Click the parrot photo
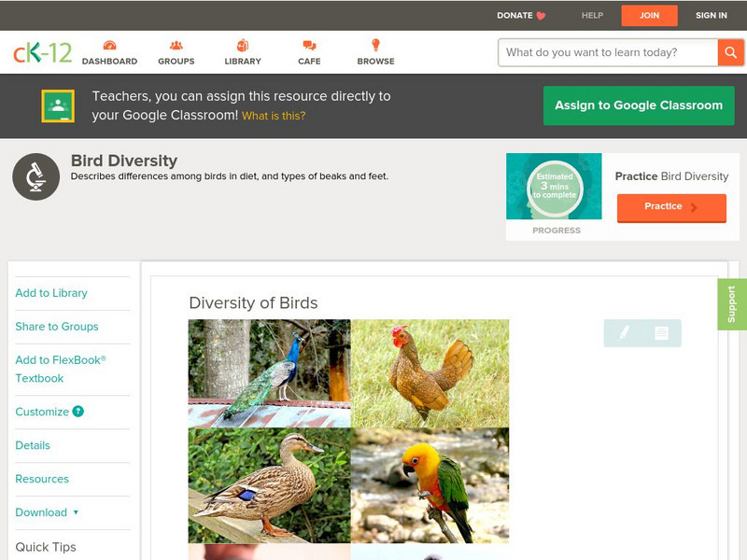 pyautogui.click(x=430, y=485)
